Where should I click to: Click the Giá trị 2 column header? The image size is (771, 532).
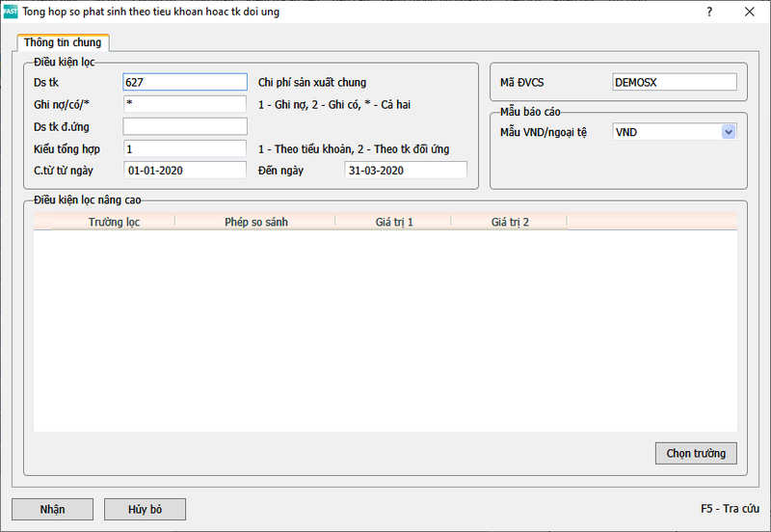pyautogui.click(x=509, y=222)
